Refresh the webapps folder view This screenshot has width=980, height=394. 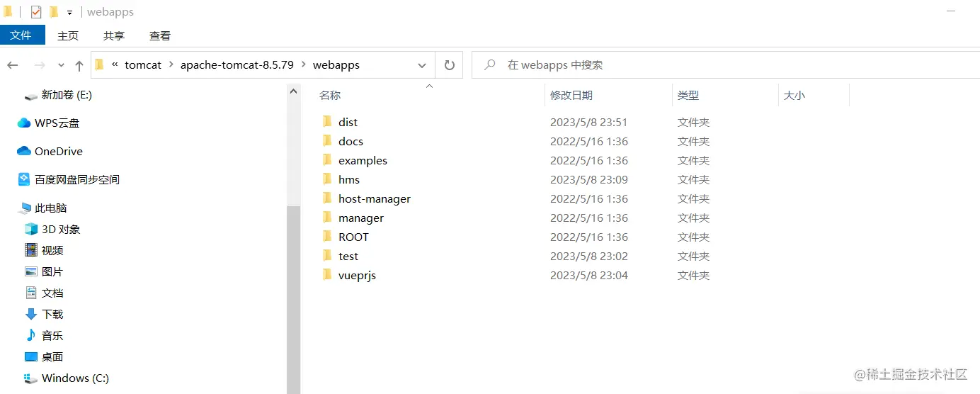pos(449,65)
